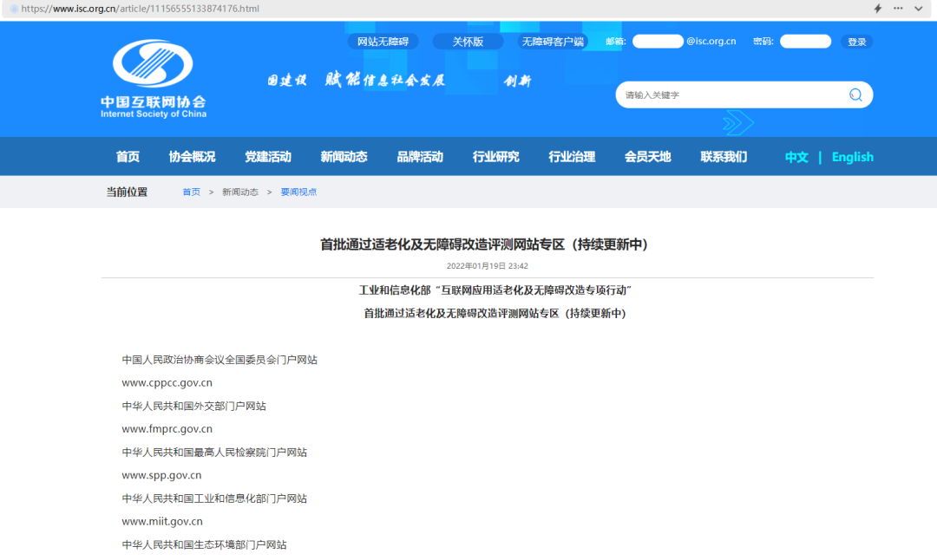Click the 登录 login button
This screenshot has height=560, width=937.
point(857,41)
